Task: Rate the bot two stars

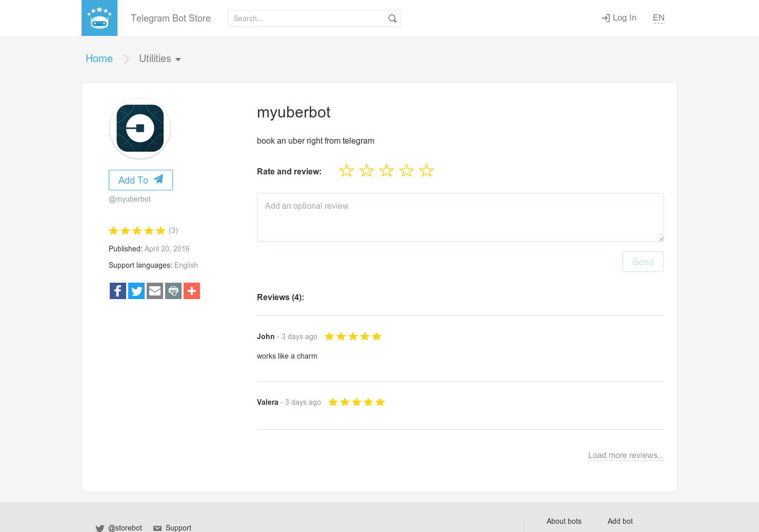Action: coord(367,171)
